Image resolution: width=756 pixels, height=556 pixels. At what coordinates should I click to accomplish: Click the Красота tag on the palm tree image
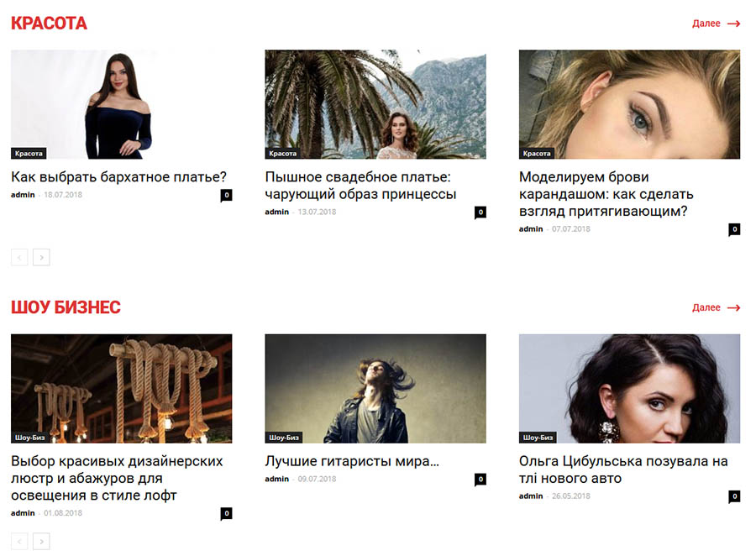282,154
